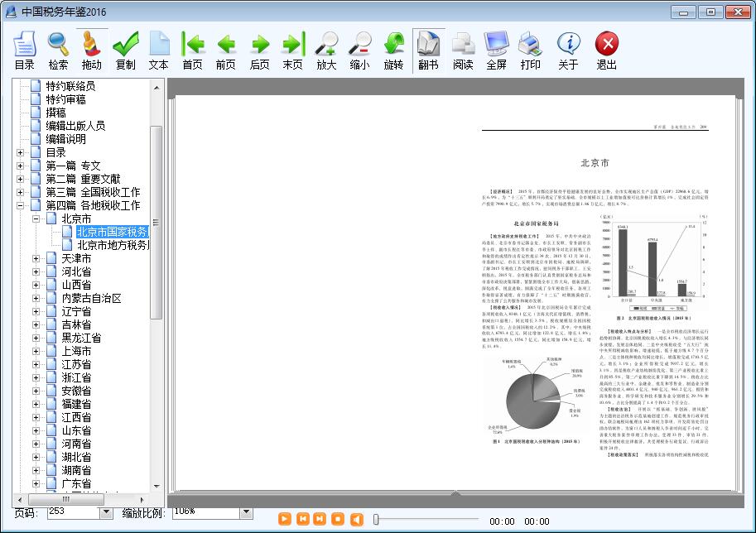Expand 第二篇 重要文献 node

(x=20, y=180)
